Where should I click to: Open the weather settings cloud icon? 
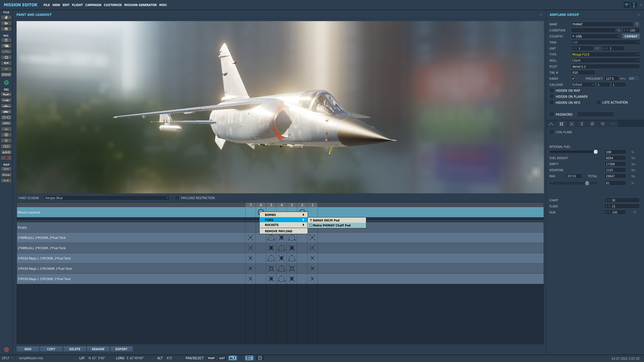tap(6, 46)
